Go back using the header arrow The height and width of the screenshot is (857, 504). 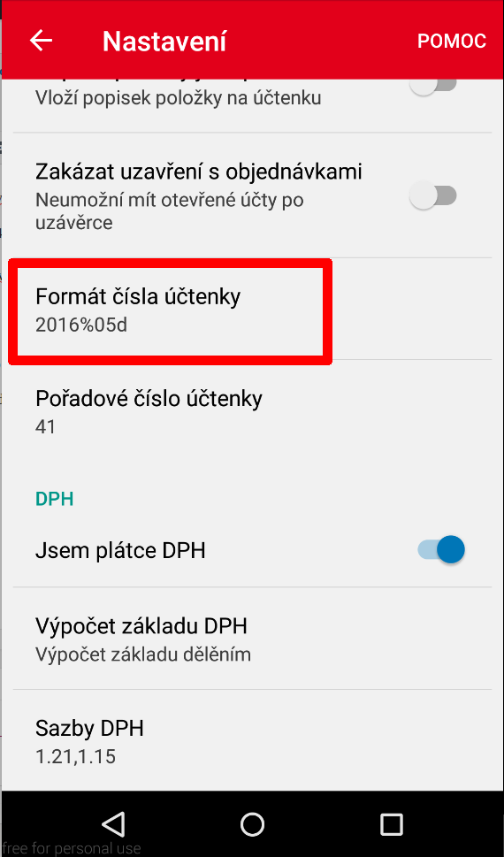coord(41,41)
